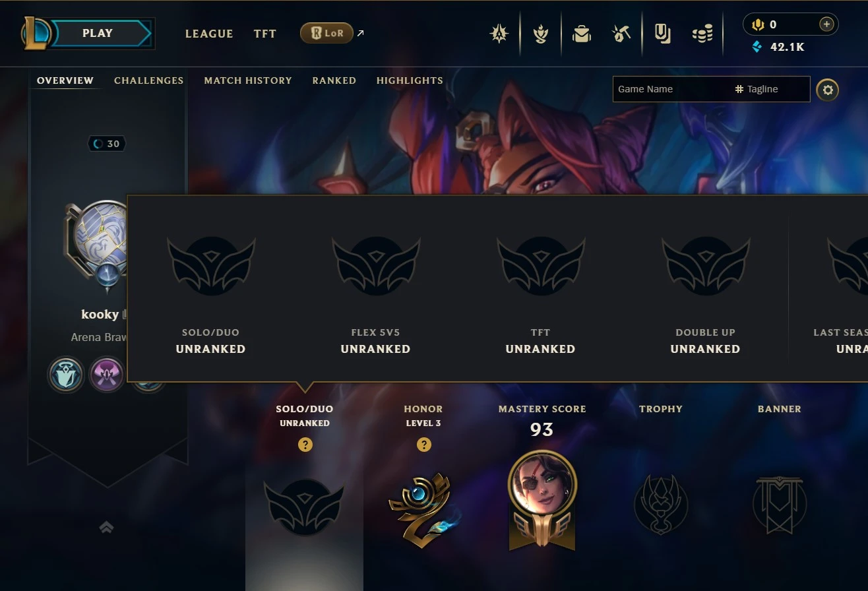This screenshot has width=868, height=591.
Task: Select the Trophy emblem slot
Action: coord(661,504)
